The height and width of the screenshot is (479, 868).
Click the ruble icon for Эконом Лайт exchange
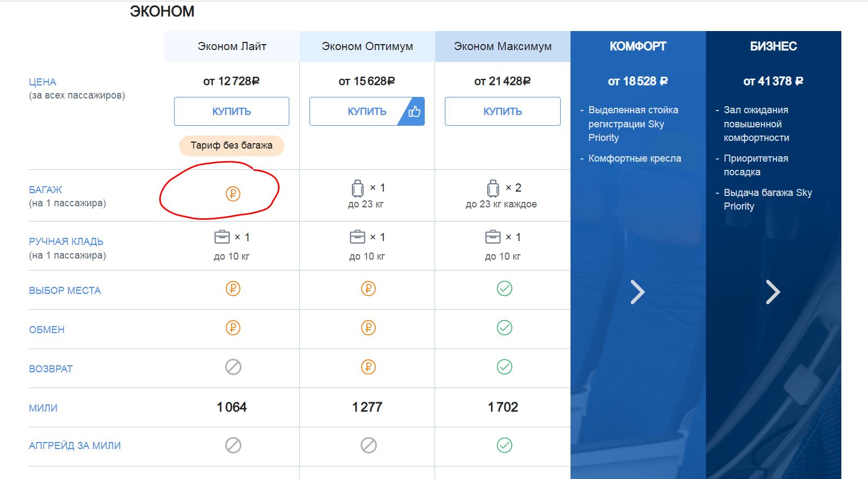click(x=233, y=328)
